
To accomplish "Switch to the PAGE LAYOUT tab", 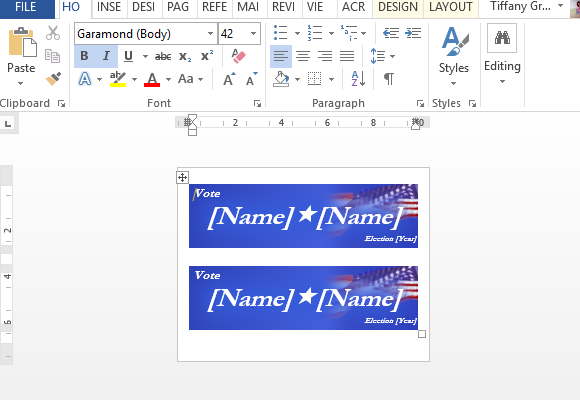I will click(x=178, y=7).
